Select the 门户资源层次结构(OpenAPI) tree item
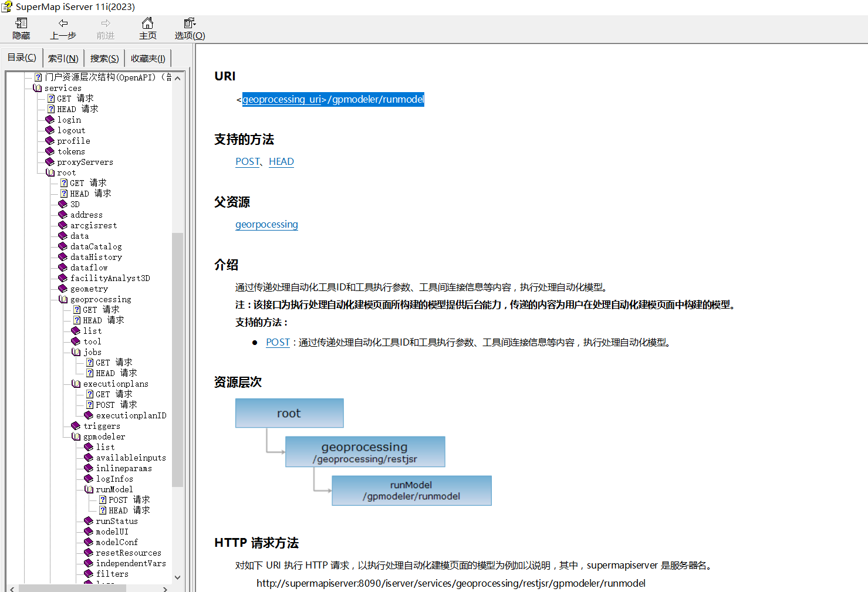Screen dimensions: 868x592 pyautogui.click(x=107, y=77)
